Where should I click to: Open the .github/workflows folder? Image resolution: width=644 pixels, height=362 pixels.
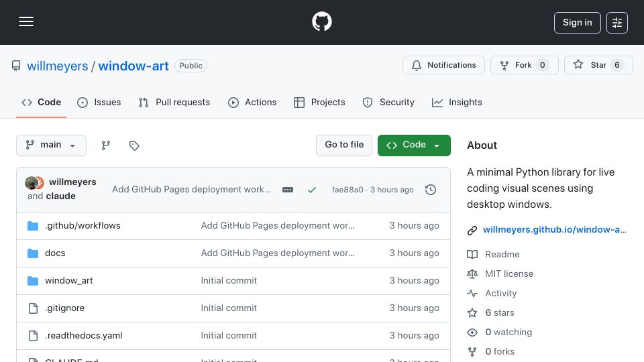click(x=83, y=225)
